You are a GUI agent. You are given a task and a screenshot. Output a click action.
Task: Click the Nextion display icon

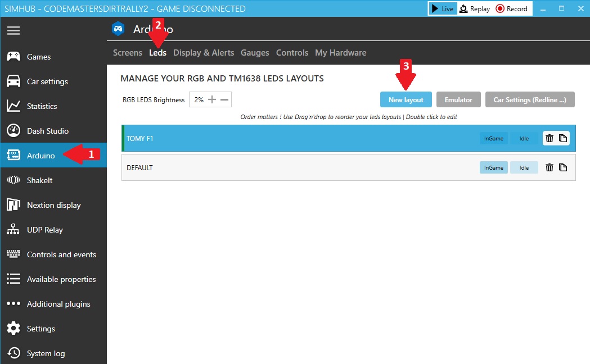[x=13, y=204]
